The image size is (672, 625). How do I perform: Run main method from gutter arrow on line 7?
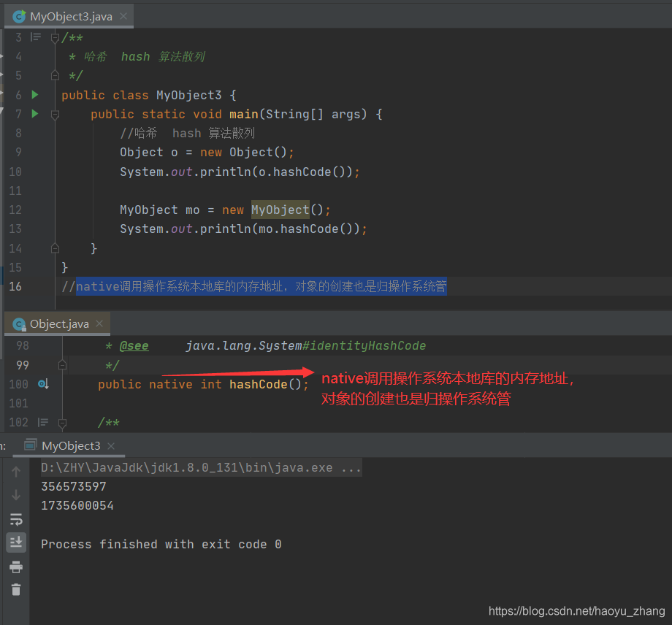point(35,113)
